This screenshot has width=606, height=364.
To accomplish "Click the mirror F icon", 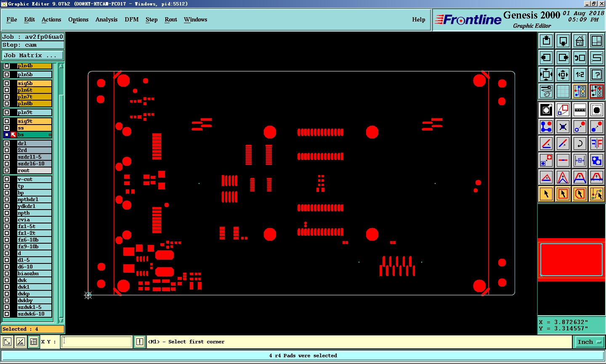I will coord(597,143).
